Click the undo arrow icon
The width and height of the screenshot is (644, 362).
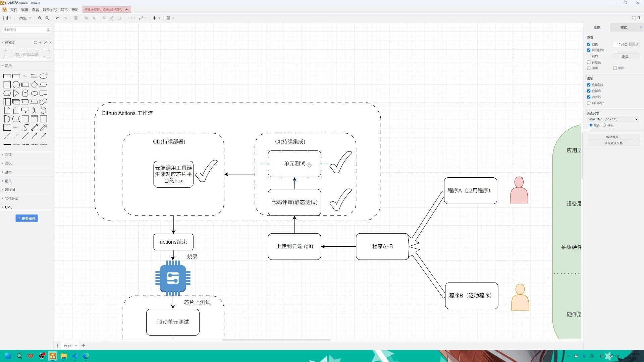(57, 18)
